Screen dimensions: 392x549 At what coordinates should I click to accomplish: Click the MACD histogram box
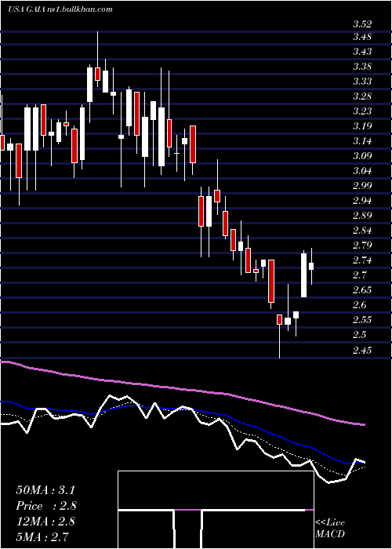tap(216, 510)
